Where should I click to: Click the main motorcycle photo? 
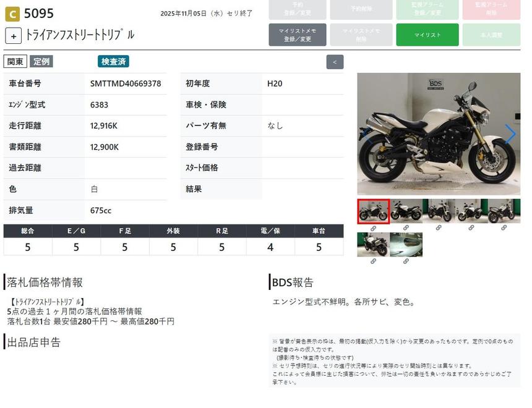pyautogui.click(x=439, y=134)
